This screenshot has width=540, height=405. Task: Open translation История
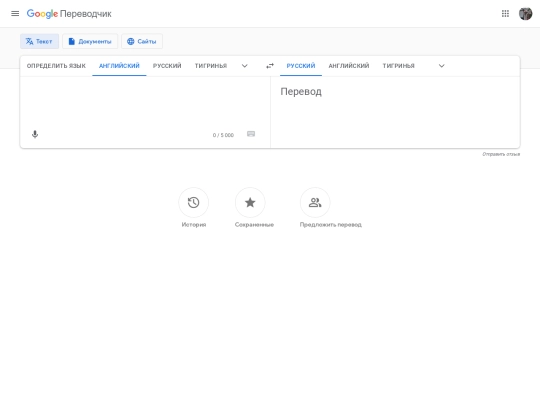click(194, 202)
